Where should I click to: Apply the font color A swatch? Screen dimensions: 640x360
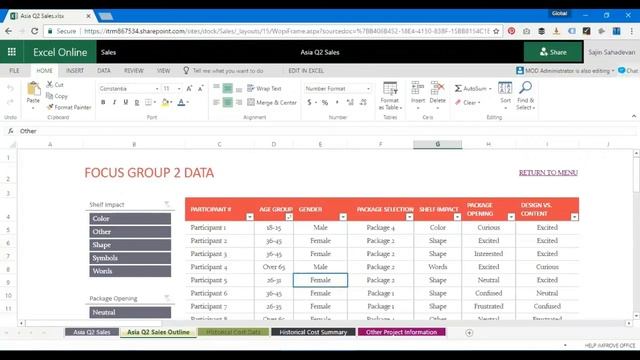point(182,102)
